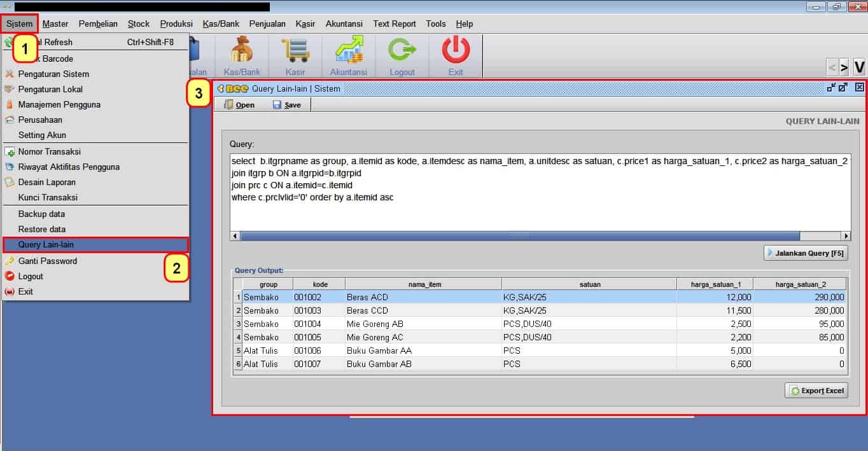The width and height of the screenshot is (868, 451).
Task: Open the Master menu
Action: (55, 24)
